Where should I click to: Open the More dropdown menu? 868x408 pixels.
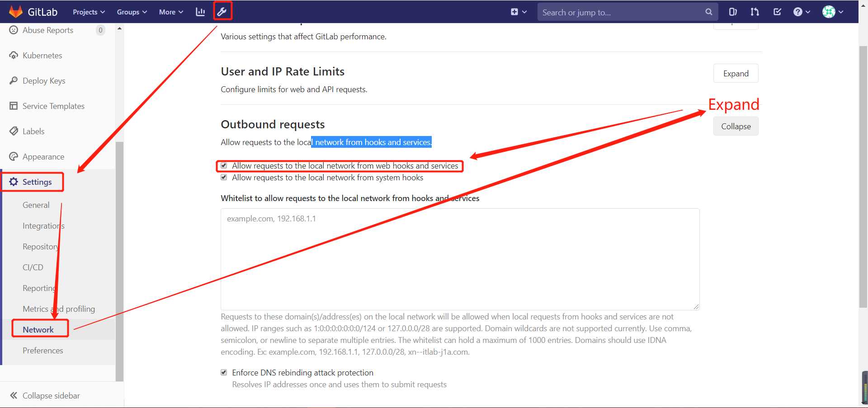pyautogui.click(x=171, y=12)
